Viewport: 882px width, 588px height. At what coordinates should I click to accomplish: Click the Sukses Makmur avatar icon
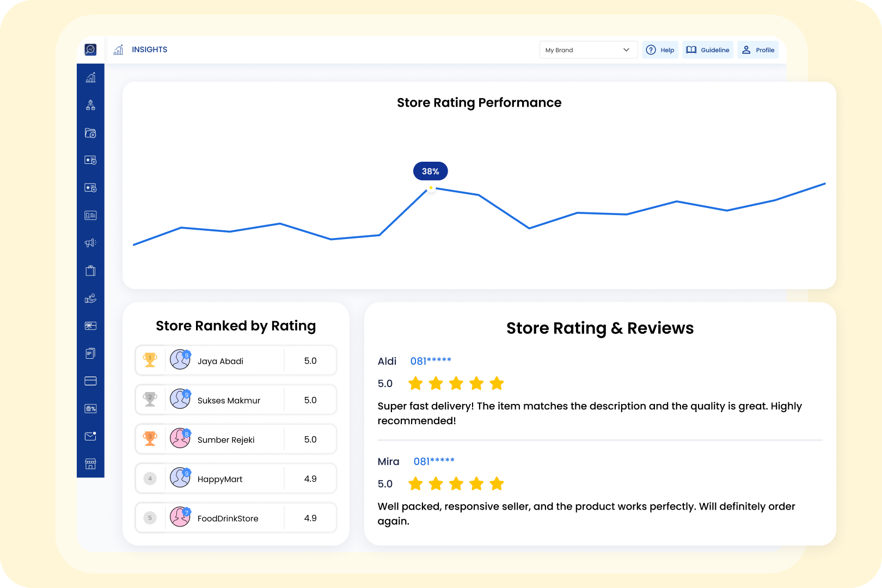coord(180,399)
